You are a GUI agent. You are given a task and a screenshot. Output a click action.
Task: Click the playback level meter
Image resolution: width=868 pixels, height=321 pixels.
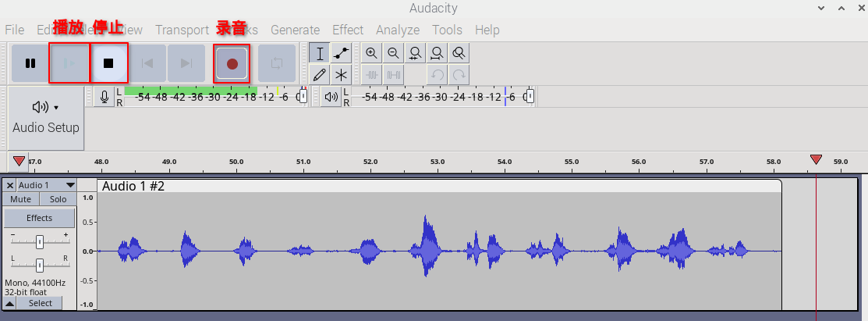click(x=444, y=97)
